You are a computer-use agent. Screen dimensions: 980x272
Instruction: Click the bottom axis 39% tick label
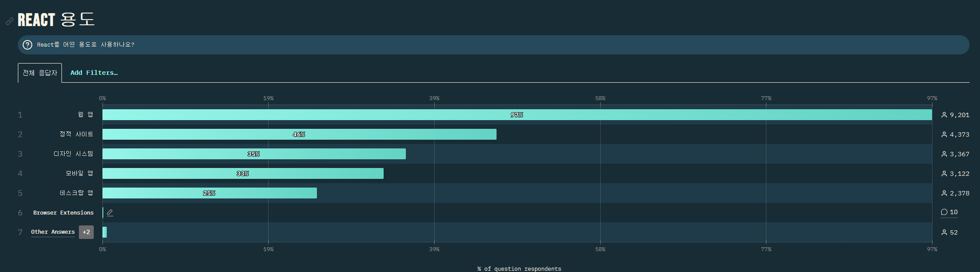[x=434, y=249]
